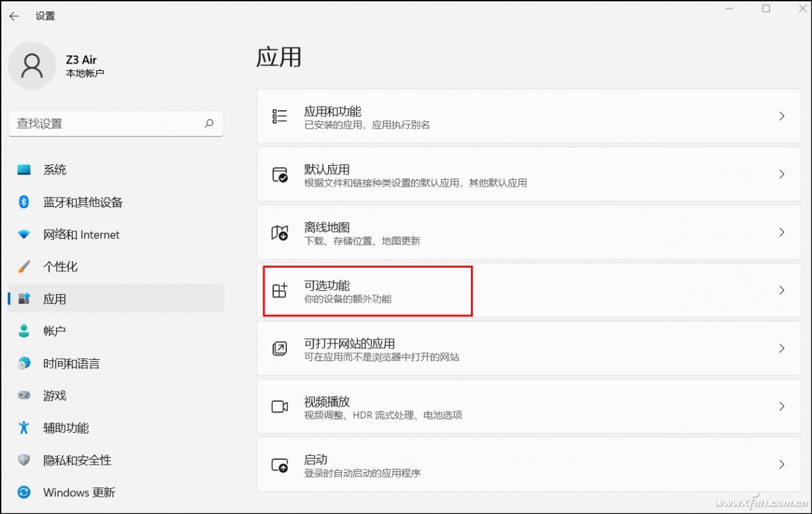Open 隐私和安全性 category
This screenshot has width=812, height=514.
(x=116, y=460)
